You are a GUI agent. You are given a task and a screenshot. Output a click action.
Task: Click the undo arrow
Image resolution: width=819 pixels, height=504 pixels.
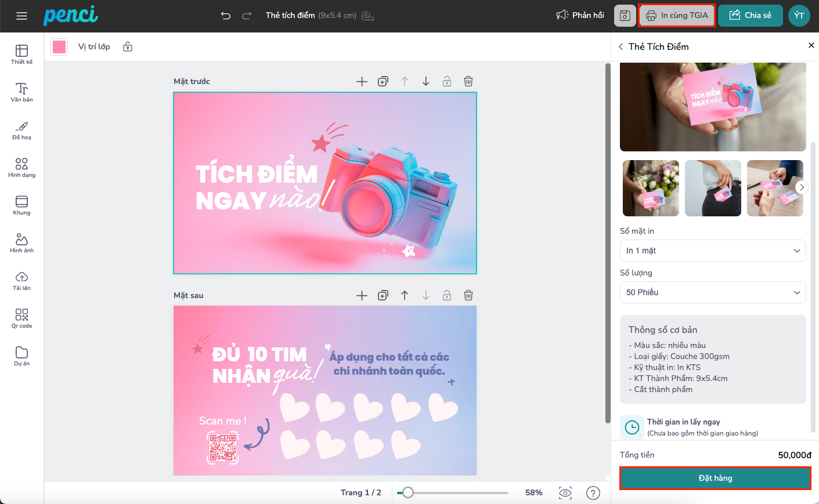[226, 16]
